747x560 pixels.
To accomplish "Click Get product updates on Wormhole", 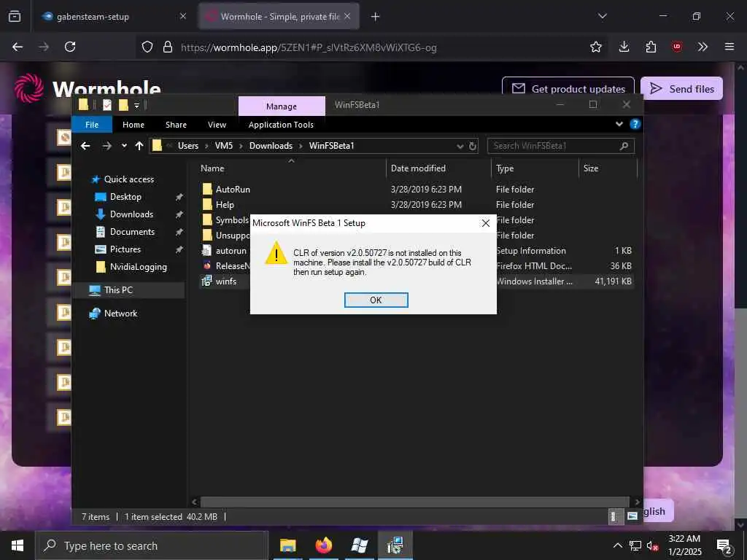I will pos(568,88).
